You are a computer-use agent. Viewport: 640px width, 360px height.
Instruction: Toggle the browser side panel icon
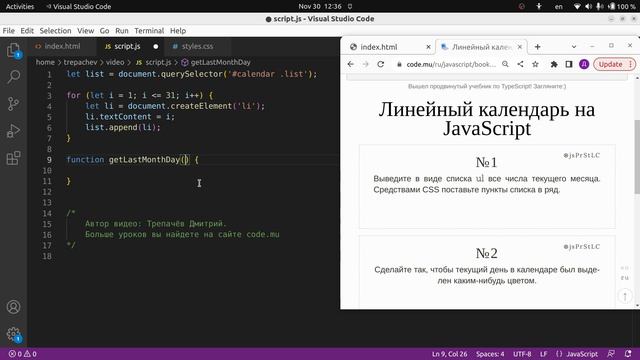[x=569, y=64]
